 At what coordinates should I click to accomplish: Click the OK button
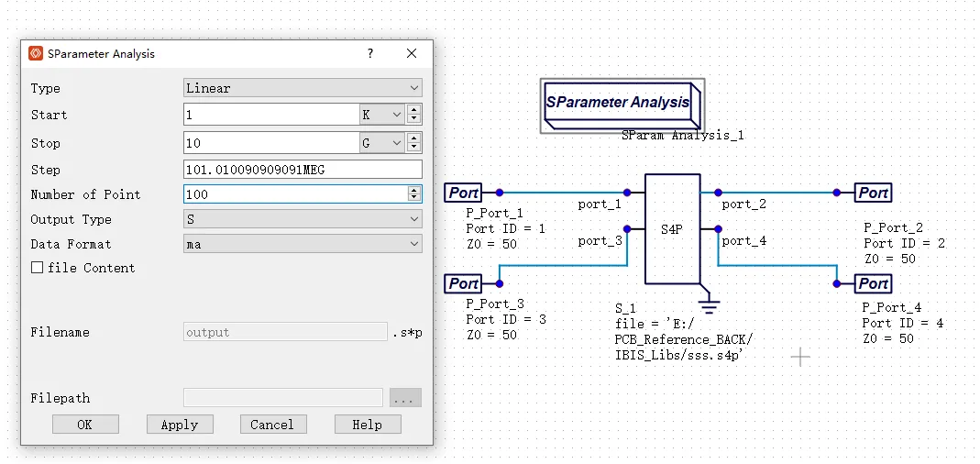coord(85,424)
